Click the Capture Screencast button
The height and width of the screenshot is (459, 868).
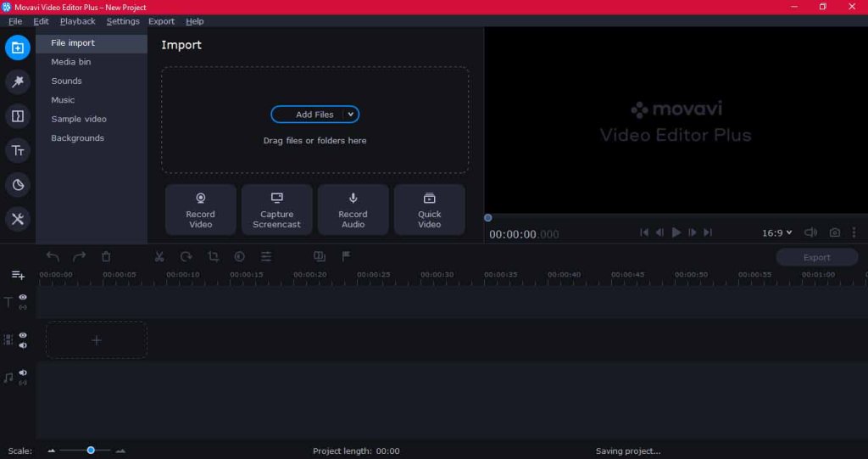[276, 209]
